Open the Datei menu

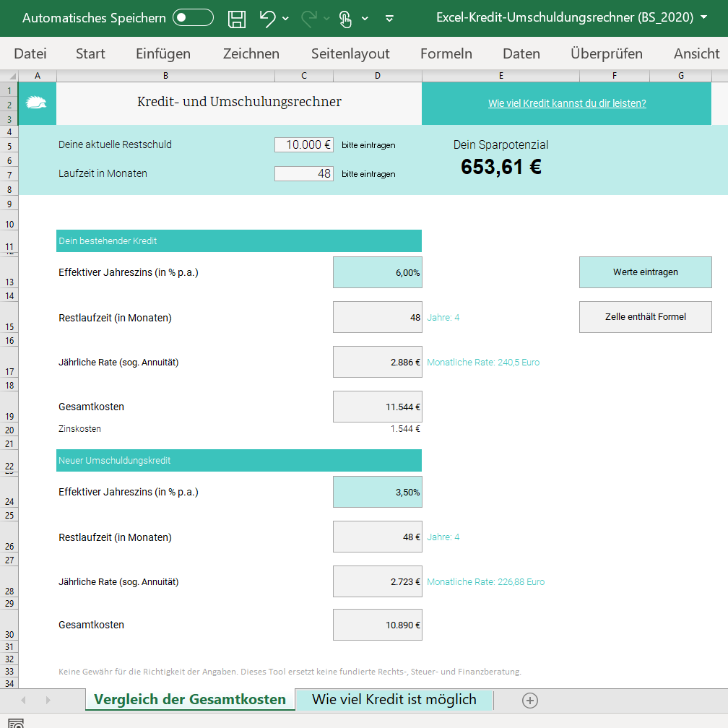point(30,53)
